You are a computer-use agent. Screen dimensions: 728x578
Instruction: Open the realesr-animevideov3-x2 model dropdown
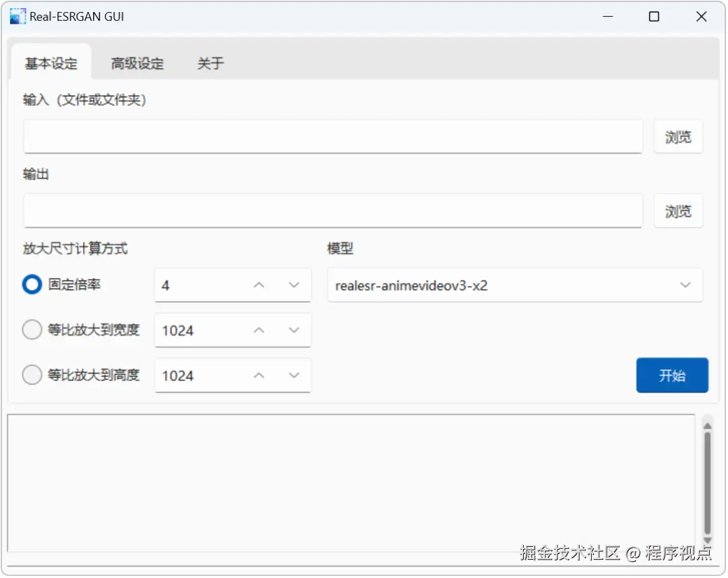[686, 285]
